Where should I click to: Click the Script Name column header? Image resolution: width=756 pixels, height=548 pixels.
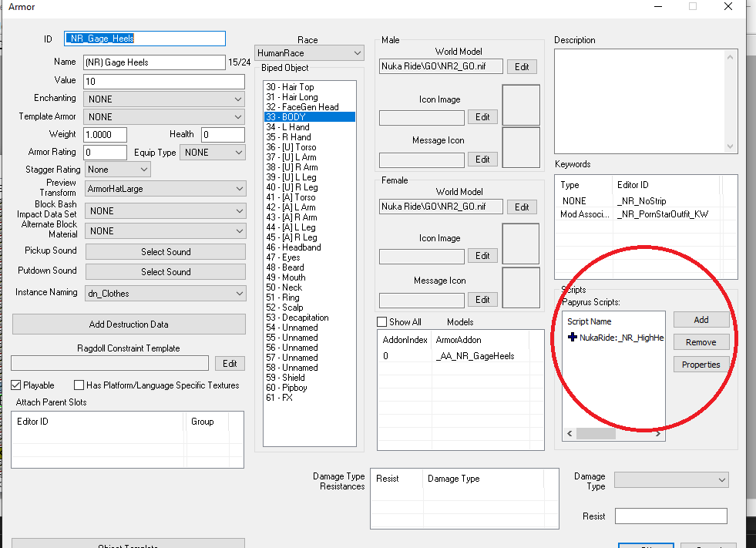pyautogui.click(x=614, y=321)
